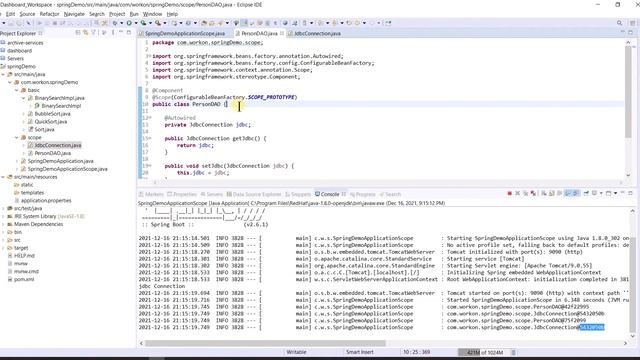
Task: Click the editor vertical scrollbar thumb
Action: tap(628, 92)
